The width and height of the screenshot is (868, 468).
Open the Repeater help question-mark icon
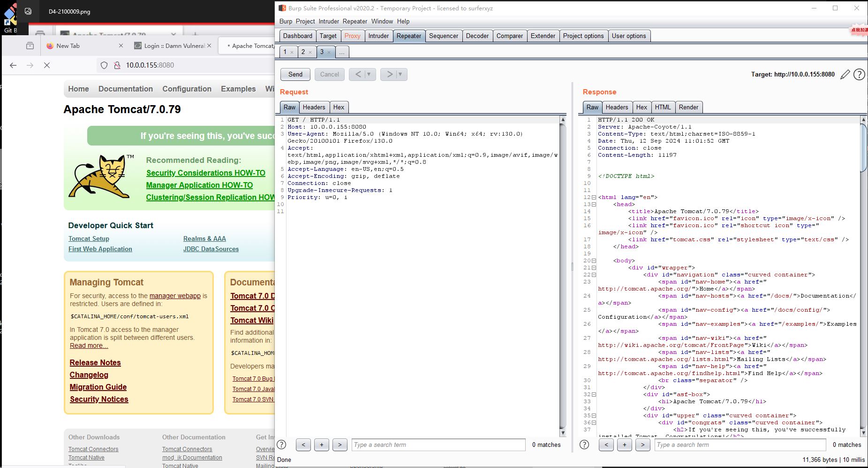[859, 74]
